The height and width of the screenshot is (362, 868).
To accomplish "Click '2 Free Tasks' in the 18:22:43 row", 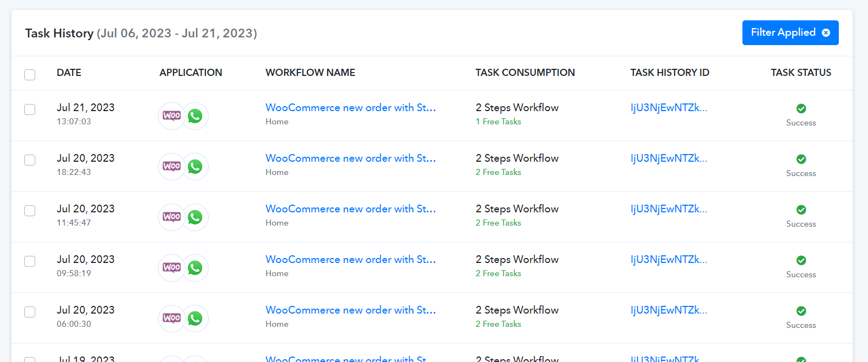I will tap(498, 172).
